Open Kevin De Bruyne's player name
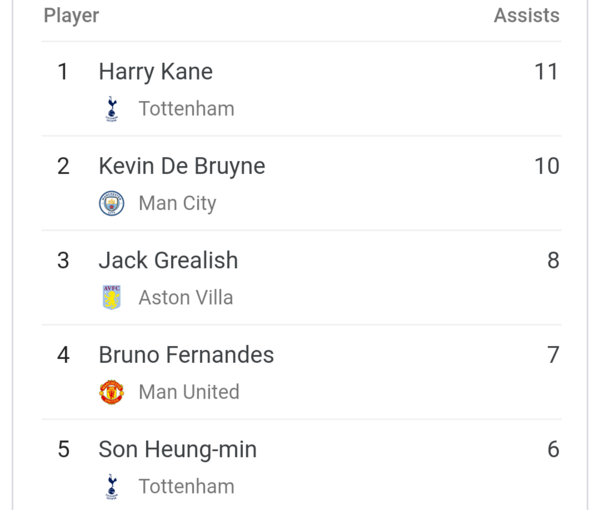600x510 pixels. (182, 167)
